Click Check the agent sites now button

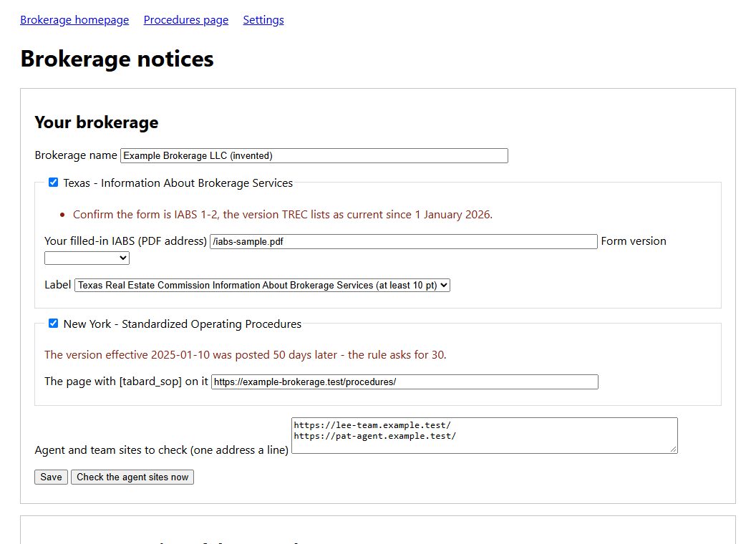pyautogui.click(x=132, y=477)
